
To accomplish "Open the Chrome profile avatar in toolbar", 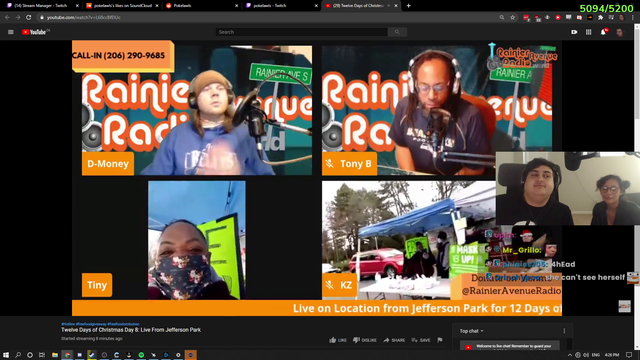I will pos(622,18).
